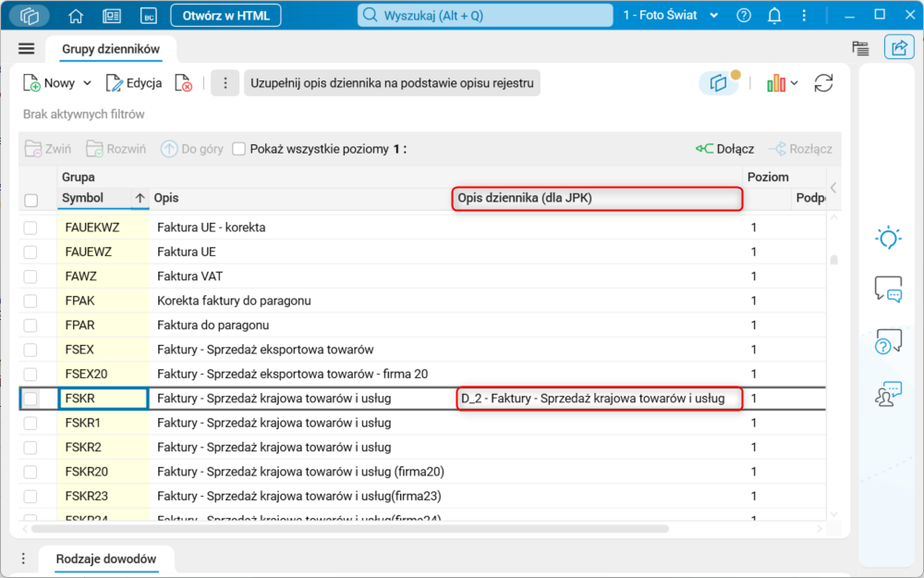Click the delete document icon
This screenshot has height=578, width=924.
pyautogui.click(x=183, y=83)
